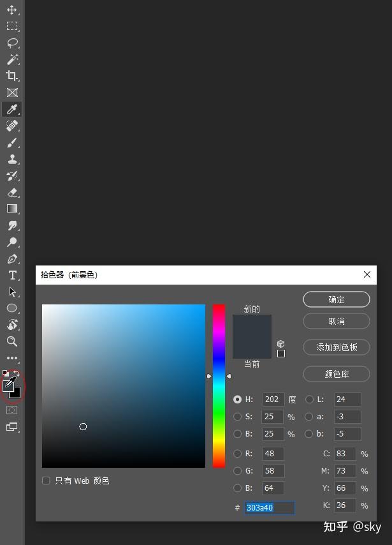Select the L lightness radio button
392x545 pixels.
point(310,399)
